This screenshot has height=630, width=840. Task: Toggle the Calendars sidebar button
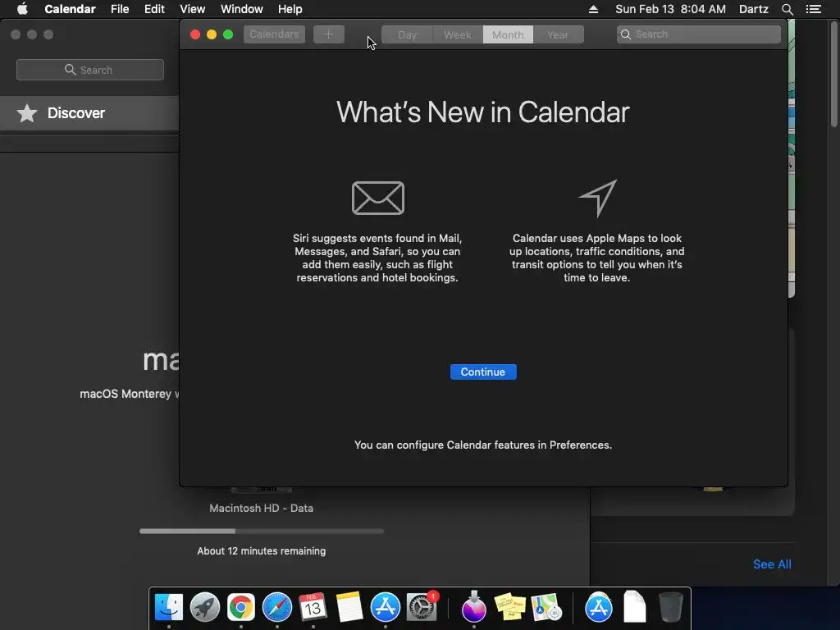[274, 34]
